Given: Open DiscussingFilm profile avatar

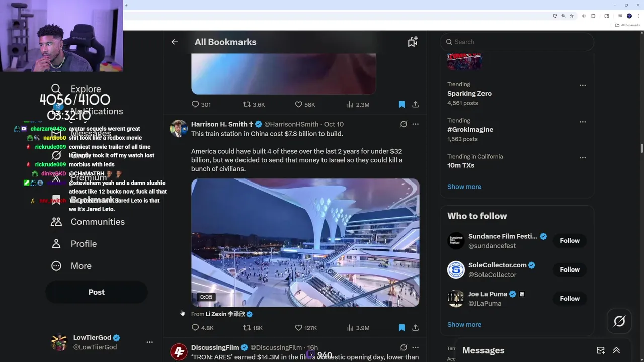Looking at the screenshot, I should (179, 352).
